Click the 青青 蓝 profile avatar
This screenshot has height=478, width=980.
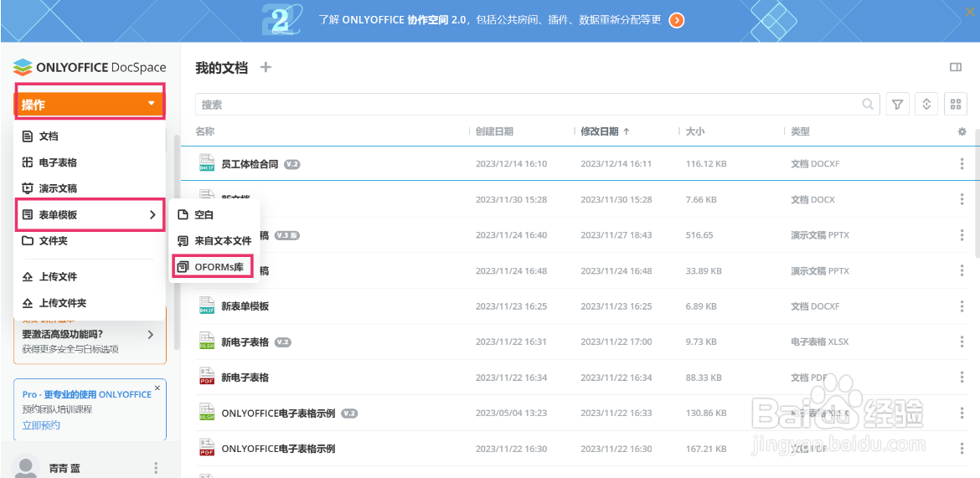[26, 467]
